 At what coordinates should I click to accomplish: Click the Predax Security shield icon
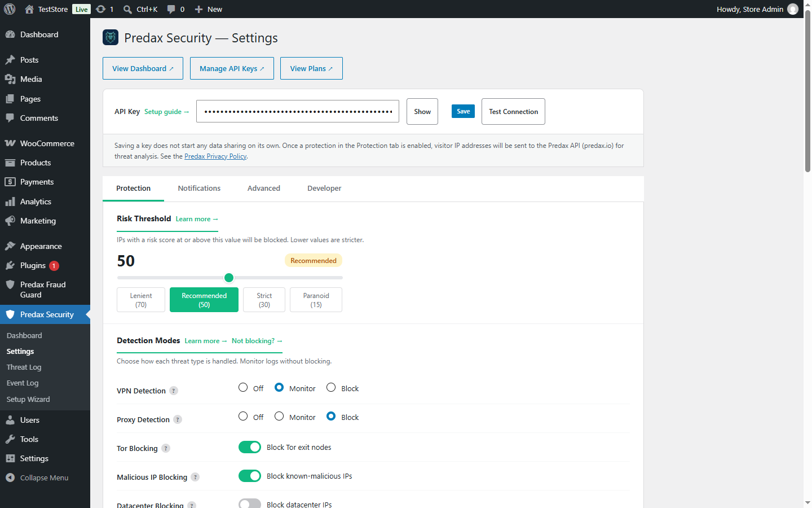pos(10,314)
